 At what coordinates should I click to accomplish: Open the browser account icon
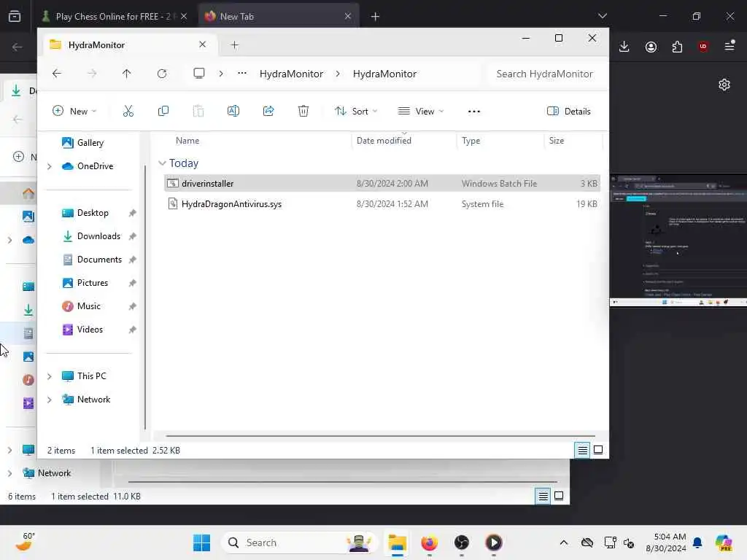tap(651, 46)
